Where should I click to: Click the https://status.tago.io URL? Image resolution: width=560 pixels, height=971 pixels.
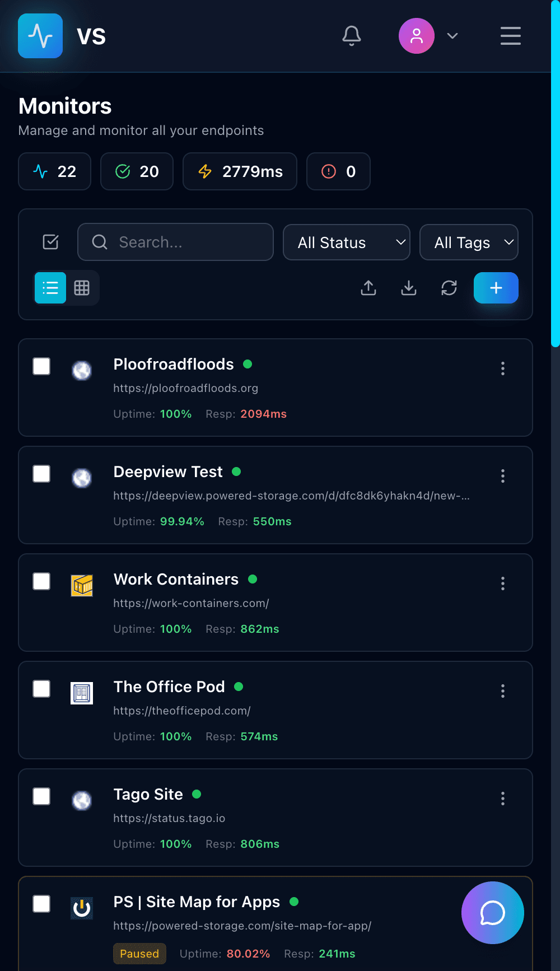169,818
